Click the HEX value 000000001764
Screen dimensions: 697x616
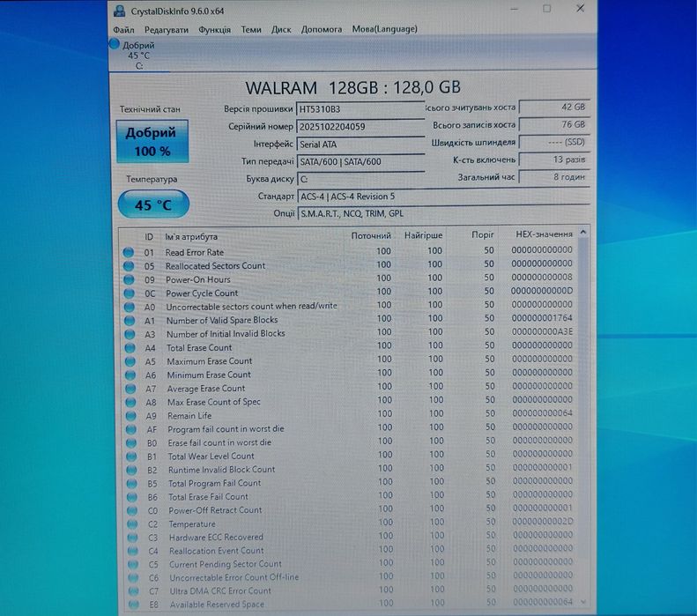541,318
